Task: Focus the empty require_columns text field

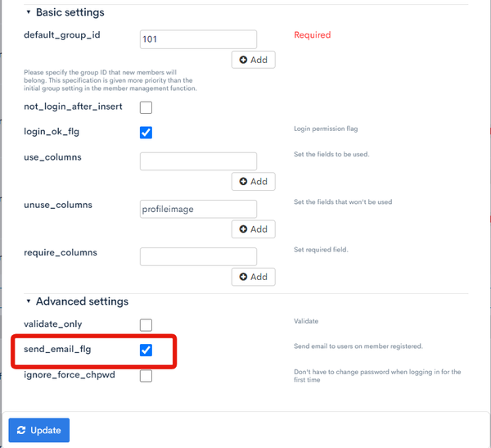Action: click(x=198, y=256)
